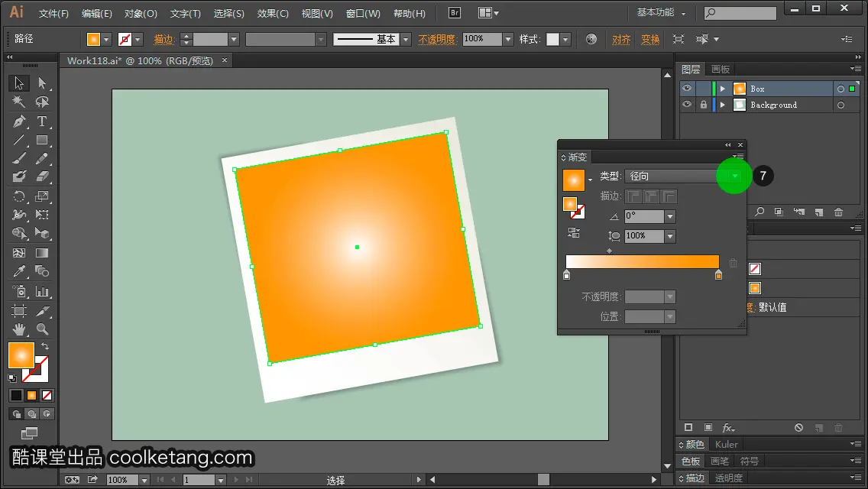
Task: Select the Magic Wand tool
Action: tap(19, 102)
